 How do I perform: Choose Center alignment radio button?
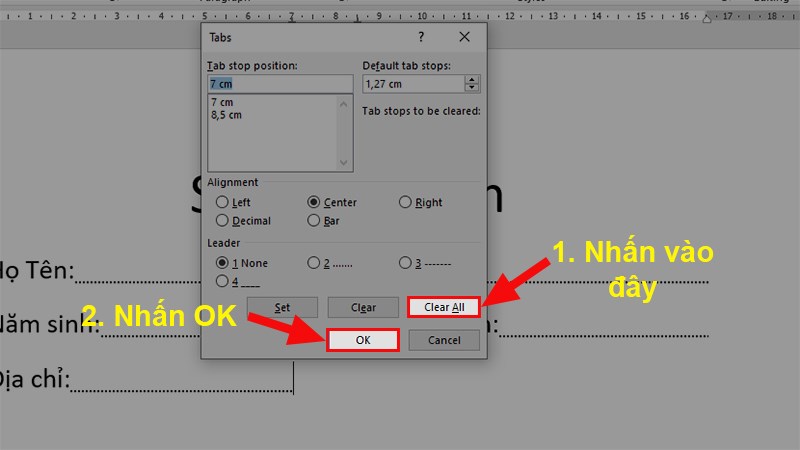[x=314, y=202]
